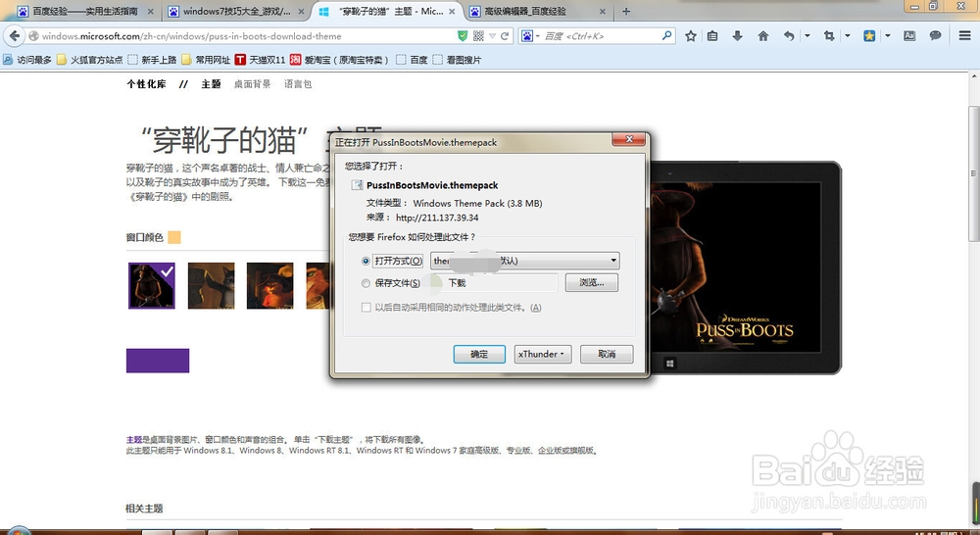The image size is (980, 535).
Task: Click the crop screenshot tool icon
Action: coord(829,36)
